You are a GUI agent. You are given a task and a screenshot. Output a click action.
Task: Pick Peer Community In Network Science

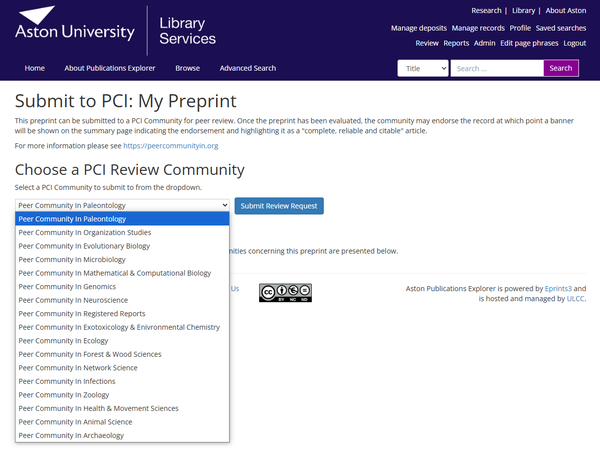[122, 368]
